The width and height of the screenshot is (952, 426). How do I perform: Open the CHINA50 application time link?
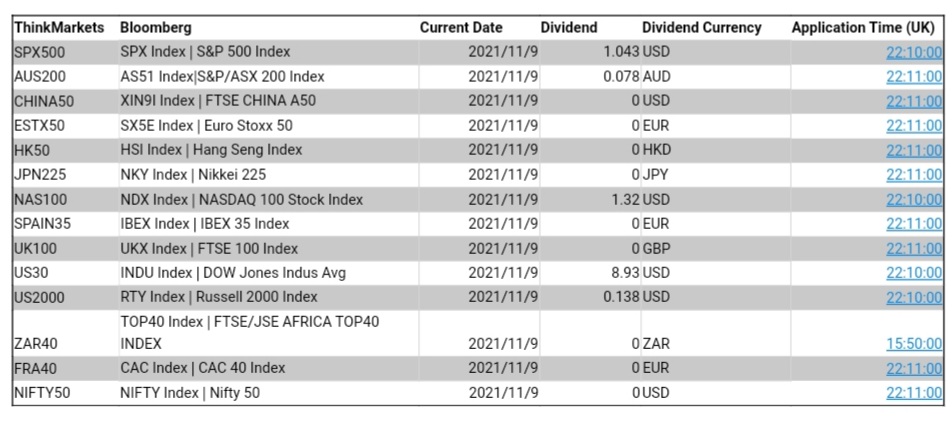click(x=913, y=101)
